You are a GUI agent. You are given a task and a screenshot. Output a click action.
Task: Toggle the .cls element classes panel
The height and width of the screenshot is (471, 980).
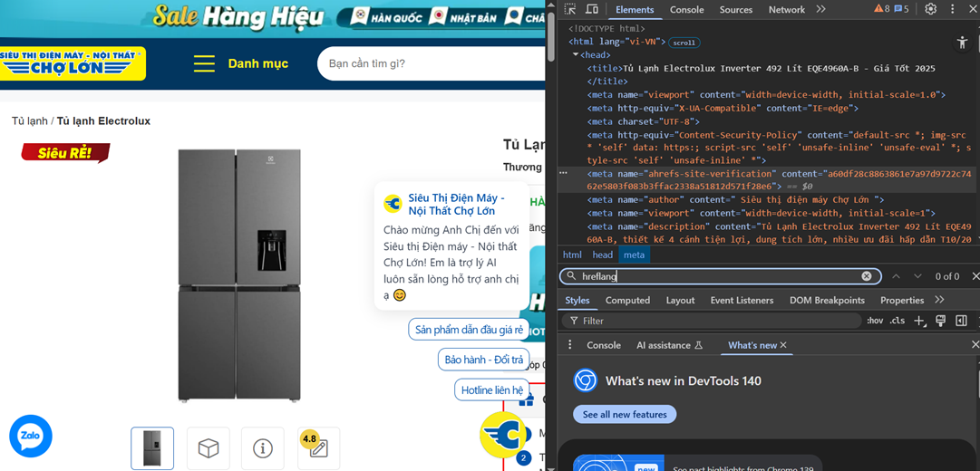coord(897,321)
